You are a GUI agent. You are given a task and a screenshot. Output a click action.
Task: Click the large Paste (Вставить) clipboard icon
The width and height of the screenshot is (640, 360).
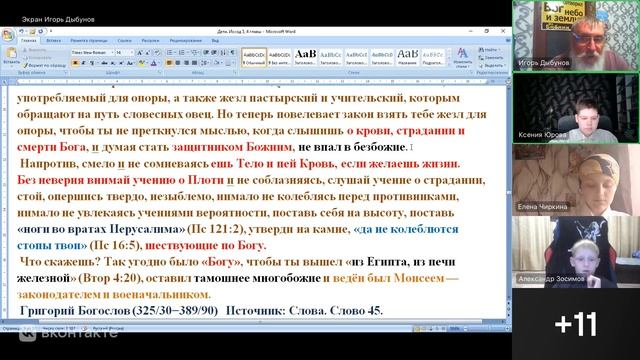(x=11, y=53)
